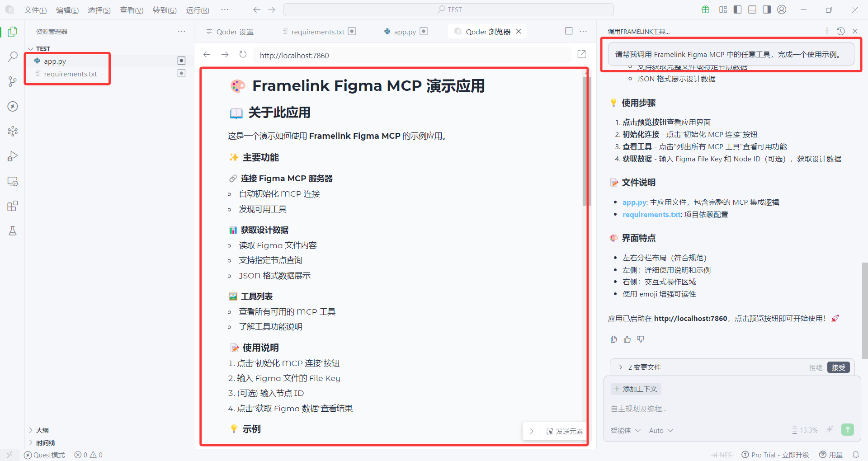Click the 13.3% usage indicator
The image size is (868, 461).
[809, 430]
